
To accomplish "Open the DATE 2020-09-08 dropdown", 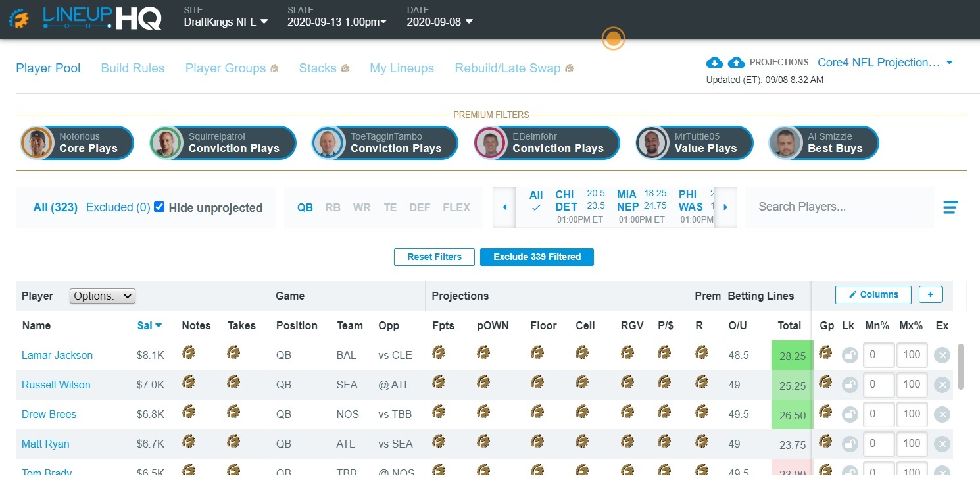I will (440, 22).
